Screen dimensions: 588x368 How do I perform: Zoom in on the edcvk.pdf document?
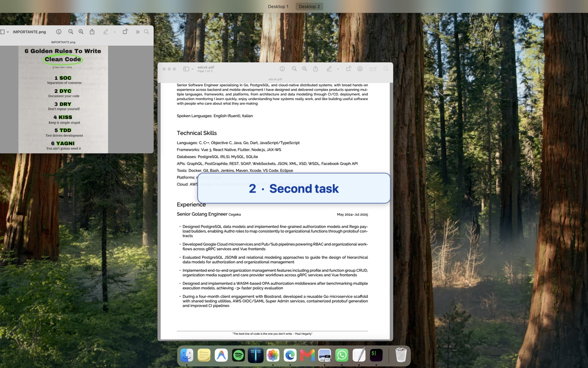[305, 69]
